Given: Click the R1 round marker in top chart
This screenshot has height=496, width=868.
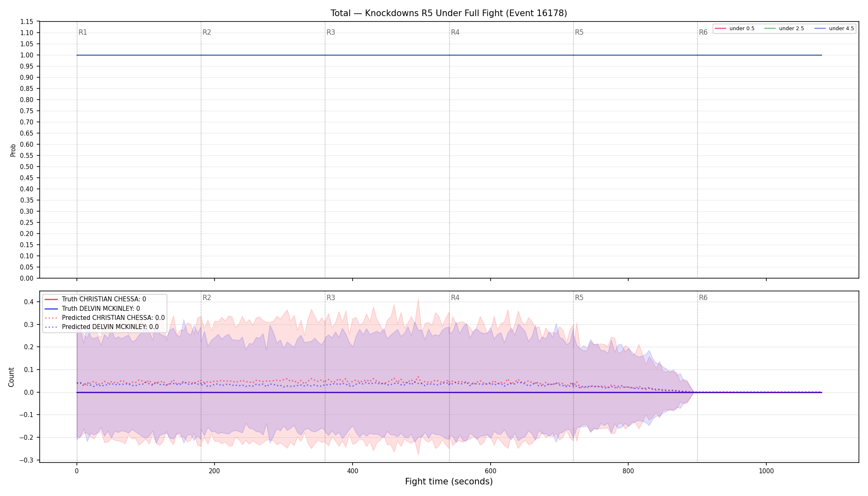Looking at the screenshot, I should point(83,32).
